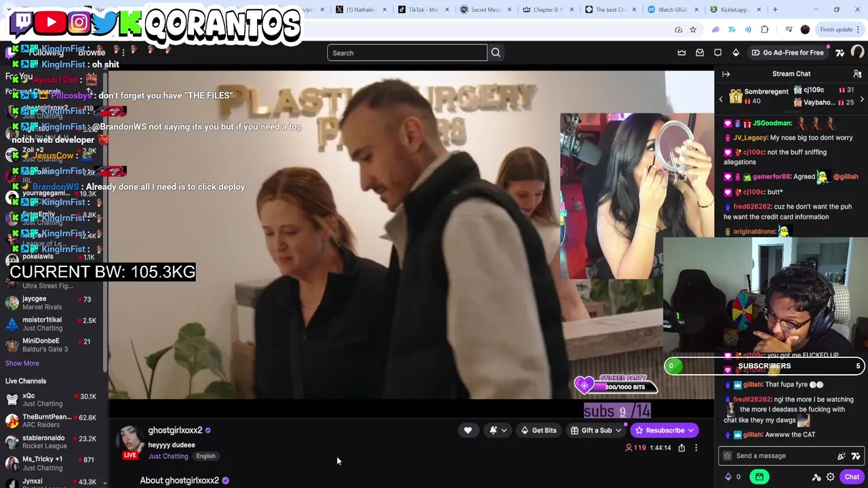The height and width of the screenshot is (488, 868).
Task: Click the search magnifier button
Action: pyautogui.click(x=496, y=53)
